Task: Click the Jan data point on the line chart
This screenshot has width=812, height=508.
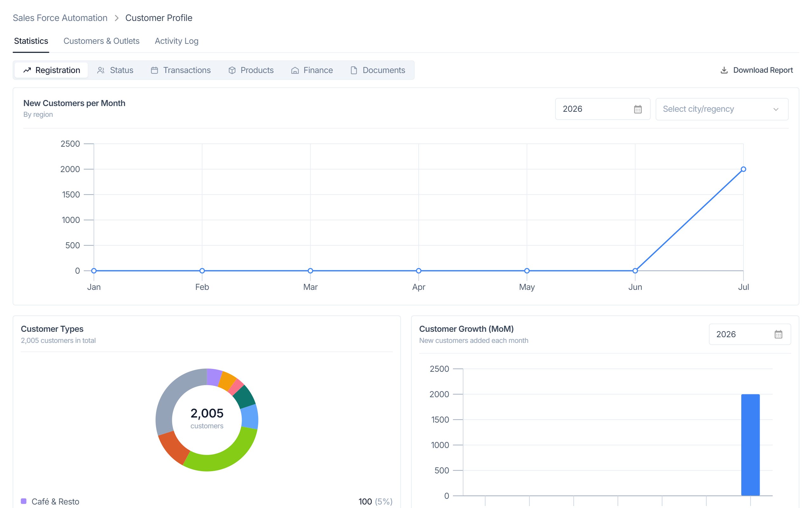Action: (94, 271)
